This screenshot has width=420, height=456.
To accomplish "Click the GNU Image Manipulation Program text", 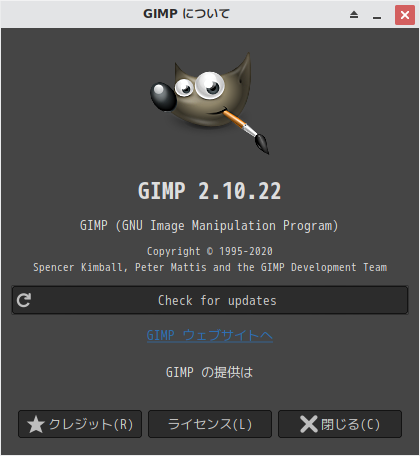I will click(209, 226).
